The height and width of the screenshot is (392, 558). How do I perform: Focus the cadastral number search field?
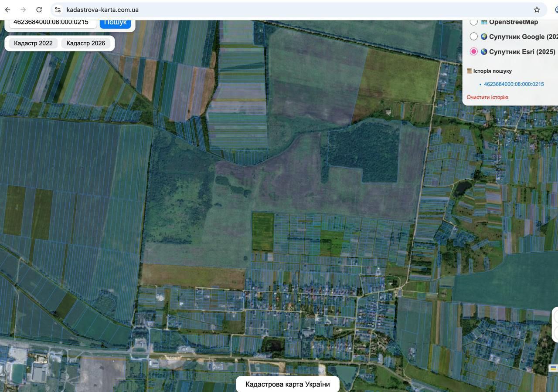point(52,23)
